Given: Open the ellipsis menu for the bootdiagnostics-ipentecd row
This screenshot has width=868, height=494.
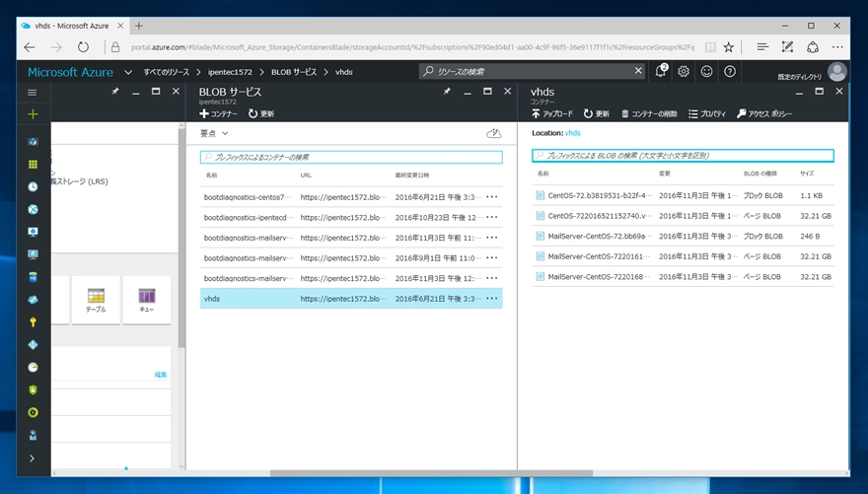Looking at the screenshot, I should point(491,217).
